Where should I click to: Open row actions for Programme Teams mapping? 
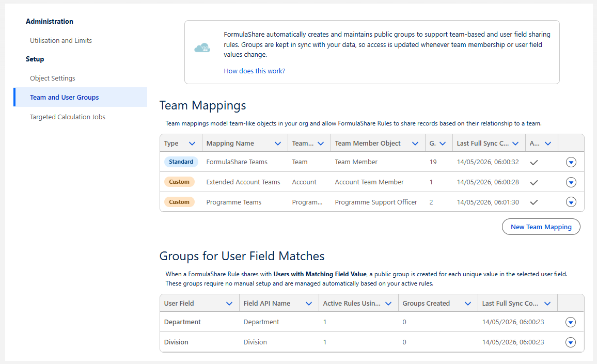(x=571, y=202)
